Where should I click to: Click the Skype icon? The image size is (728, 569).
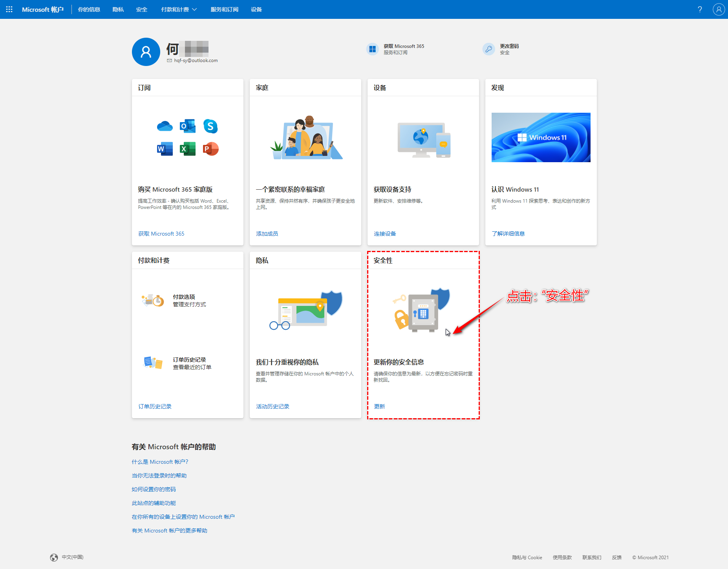[x=210, y=126]
